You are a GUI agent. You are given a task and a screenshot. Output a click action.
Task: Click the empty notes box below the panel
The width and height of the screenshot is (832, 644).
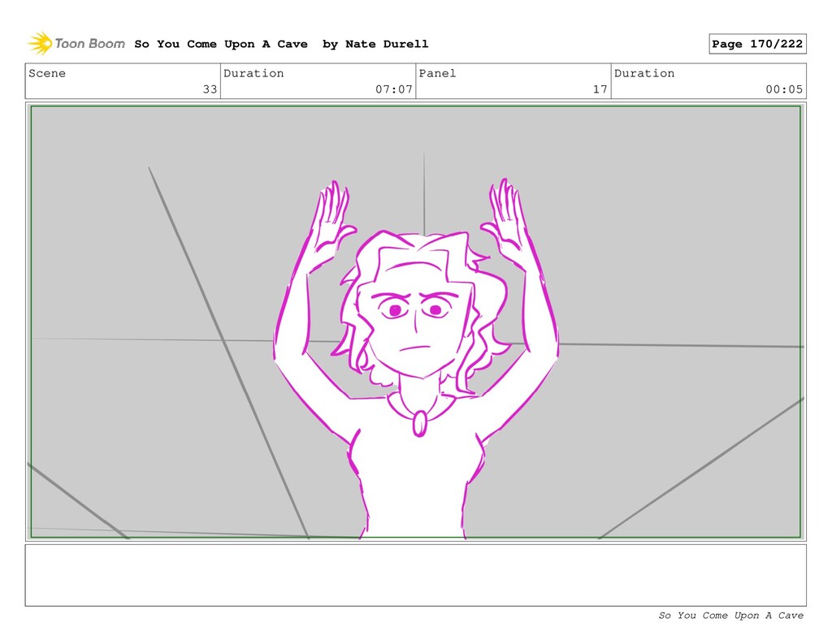415,575
